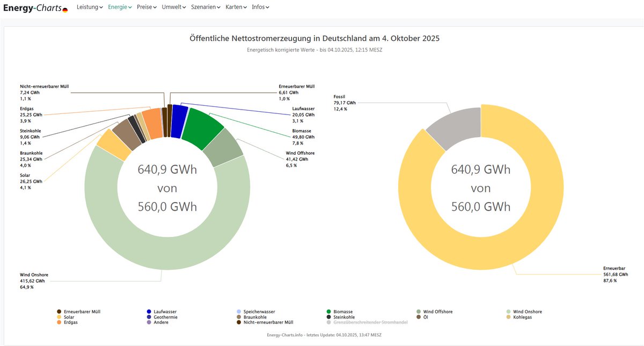Expand the Umwelt menu

pos(174,7)
